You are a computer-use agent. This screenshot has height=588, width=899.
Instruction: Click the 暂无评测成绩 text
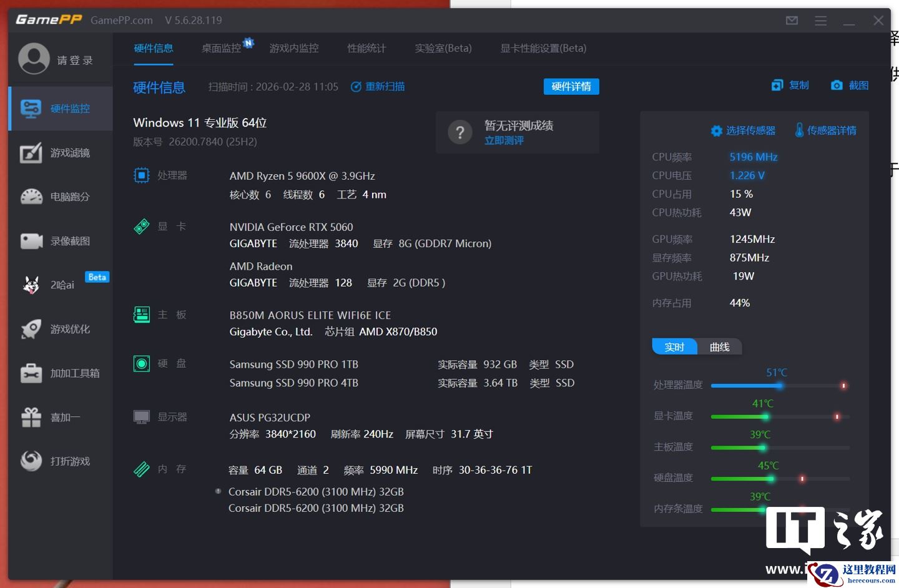tap(519, 125)
